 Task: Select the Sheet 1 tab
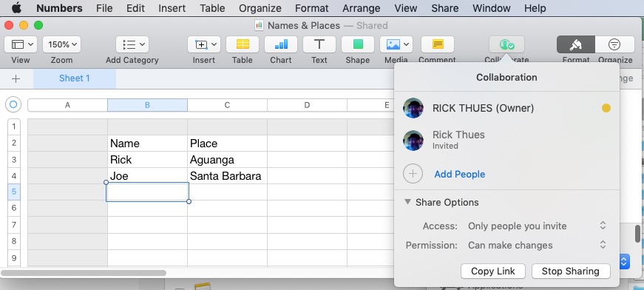[75, 78]
